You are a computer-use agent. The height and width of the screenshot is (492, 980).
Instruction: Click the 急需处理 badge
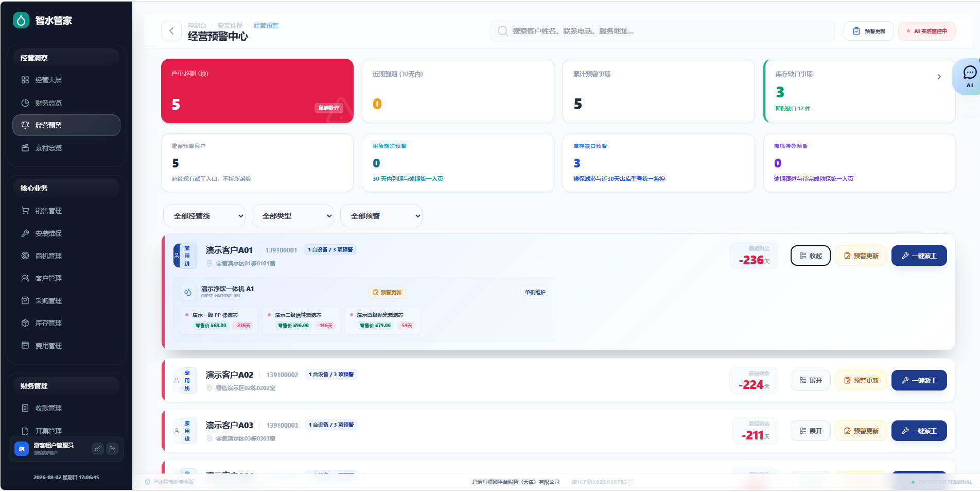coord(328,108)
